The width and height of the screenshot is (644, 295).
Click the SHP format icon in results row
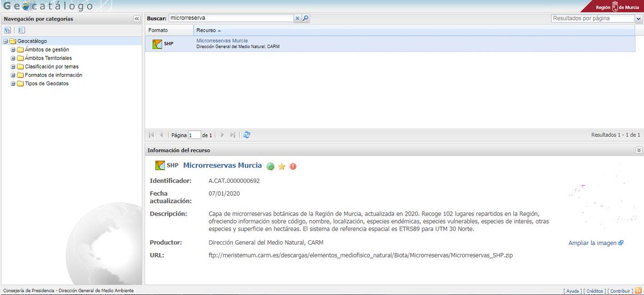coord(157,43)
